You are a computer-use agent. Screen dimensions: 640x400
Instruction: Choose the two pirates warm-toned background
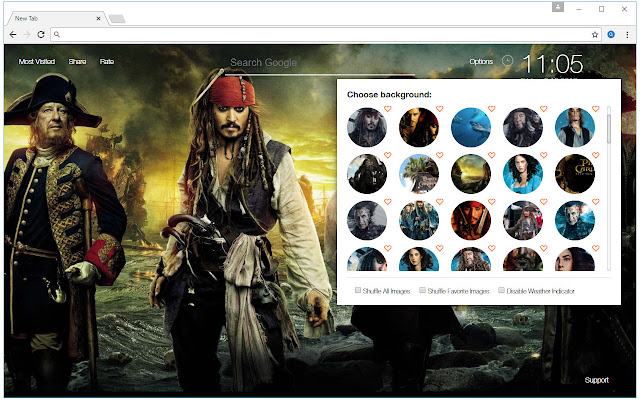pyautogui.click(x=419, y=127)
